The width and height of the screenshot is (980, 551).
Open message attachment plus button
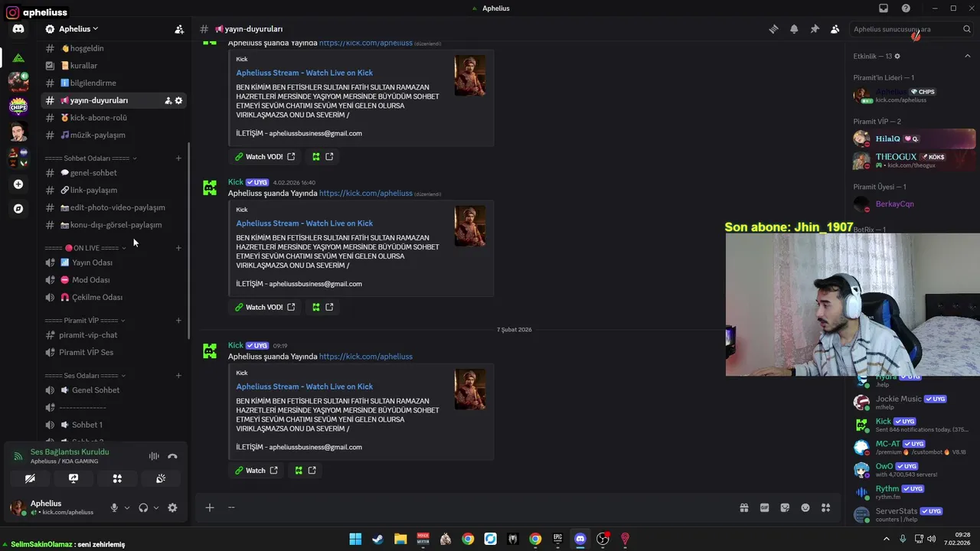click(209, 507)
